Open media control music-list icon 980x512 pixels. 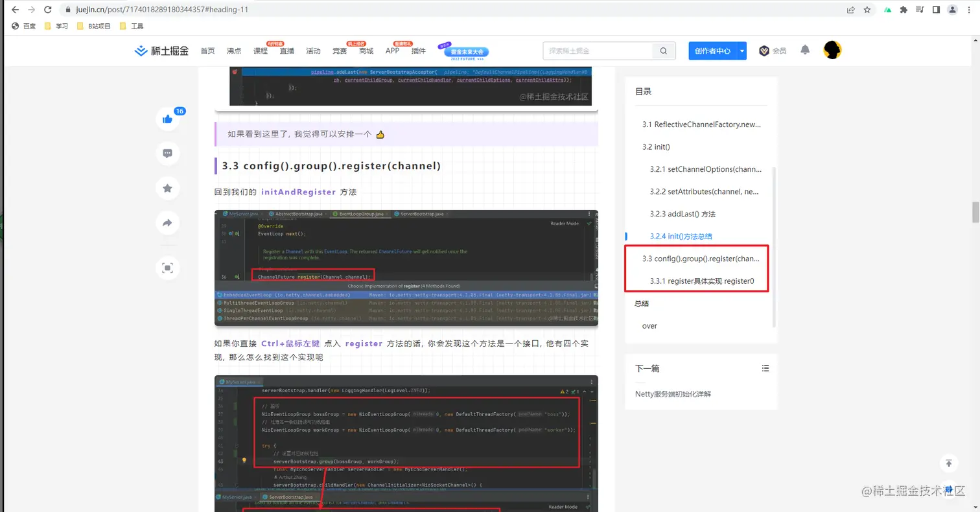pos(920,10)
